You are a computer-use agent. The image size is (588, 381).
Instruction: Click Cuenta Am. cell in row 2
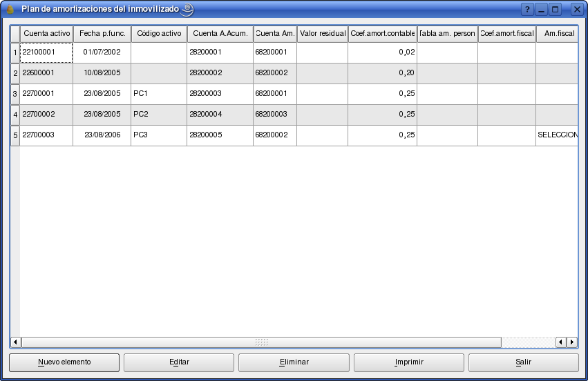point(275,73)
